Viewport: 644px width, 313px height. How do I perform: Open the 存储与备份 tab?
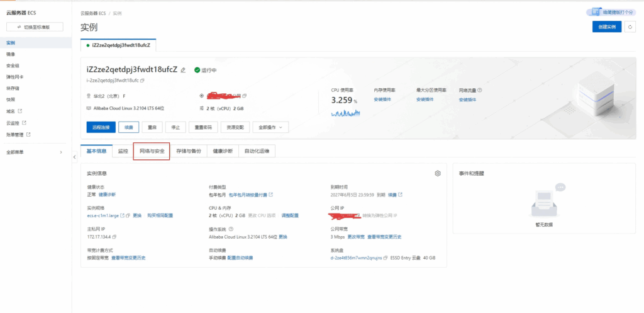click(189, 151)
